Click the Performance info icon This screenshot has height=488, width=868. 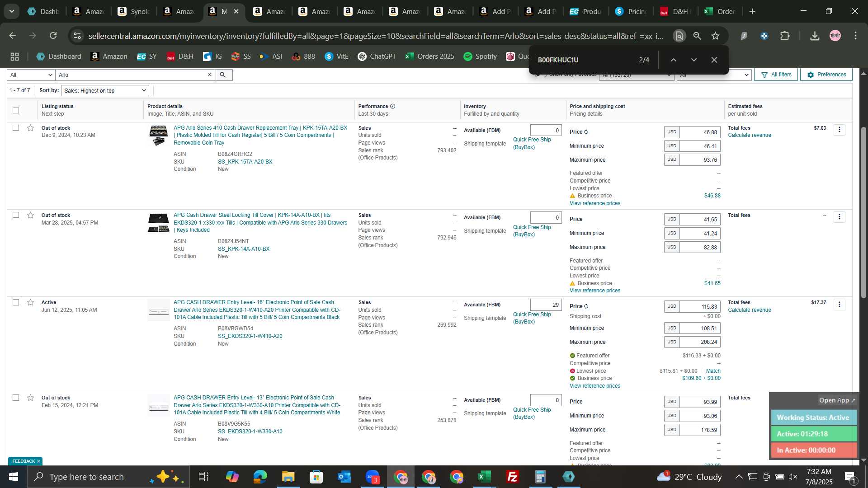coord(392,106)
